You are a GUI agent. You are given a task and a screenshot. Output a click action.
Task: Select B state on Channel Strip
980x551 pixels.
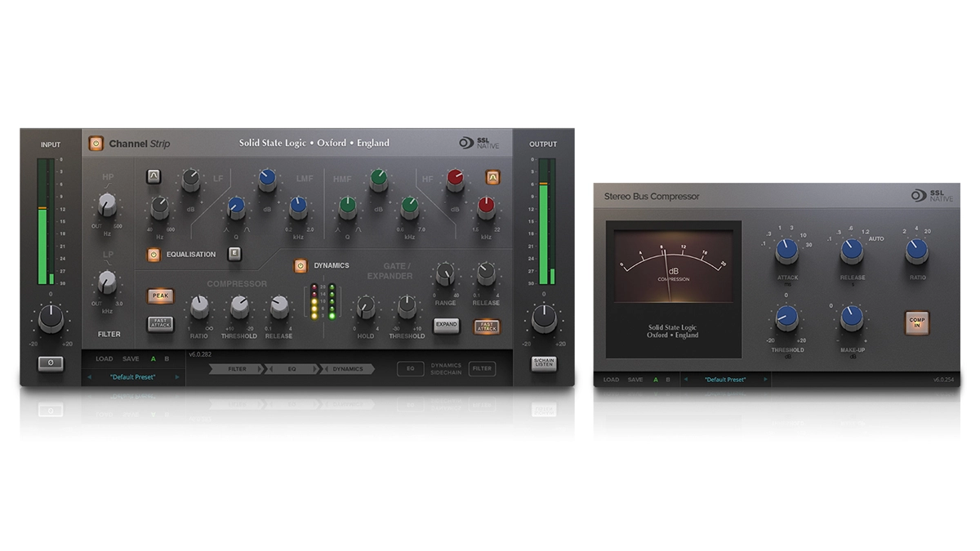[x=167, y=358]
